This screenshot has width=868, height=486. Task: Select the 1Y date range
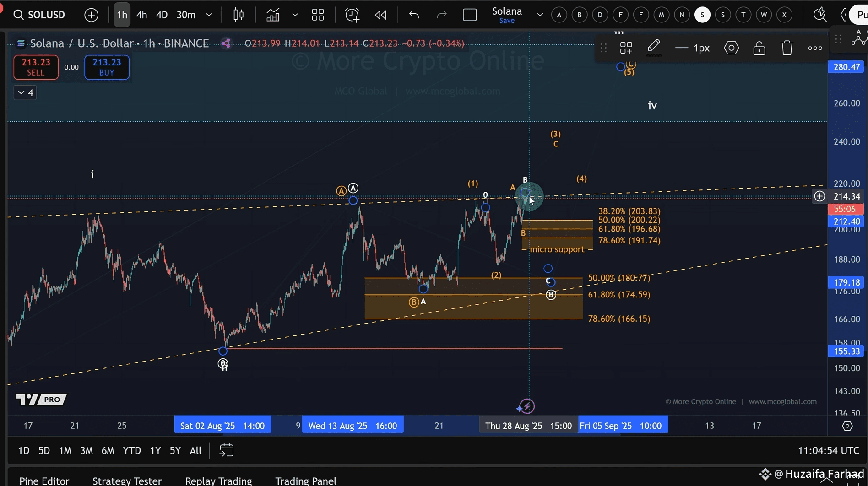(x=156, y=450)
